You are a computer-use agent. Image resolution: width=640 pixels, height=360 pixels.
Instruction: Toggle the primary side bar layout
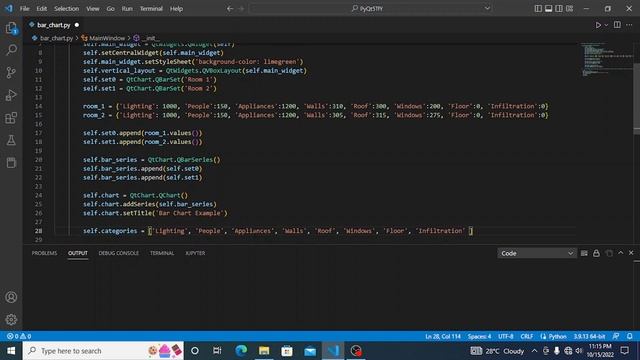click(x=538, y=9)
